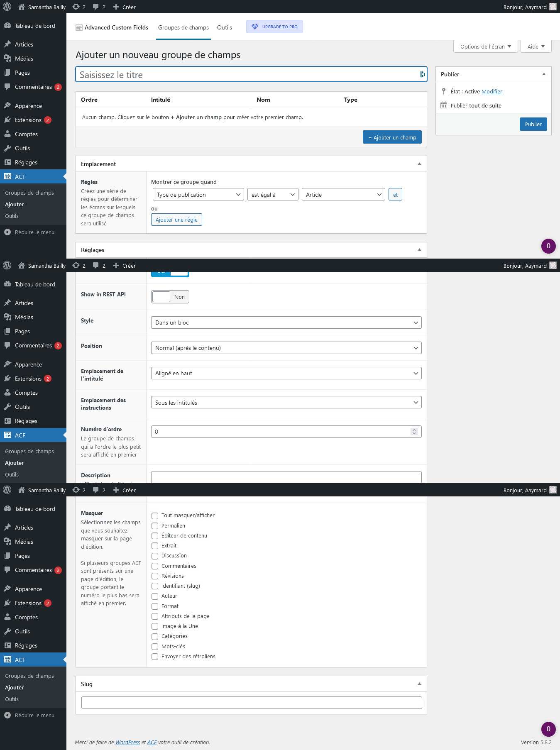Viewport: 560px width, 750px height.
Task: Enable the Extrait checkbox
Action: point(155,546)
